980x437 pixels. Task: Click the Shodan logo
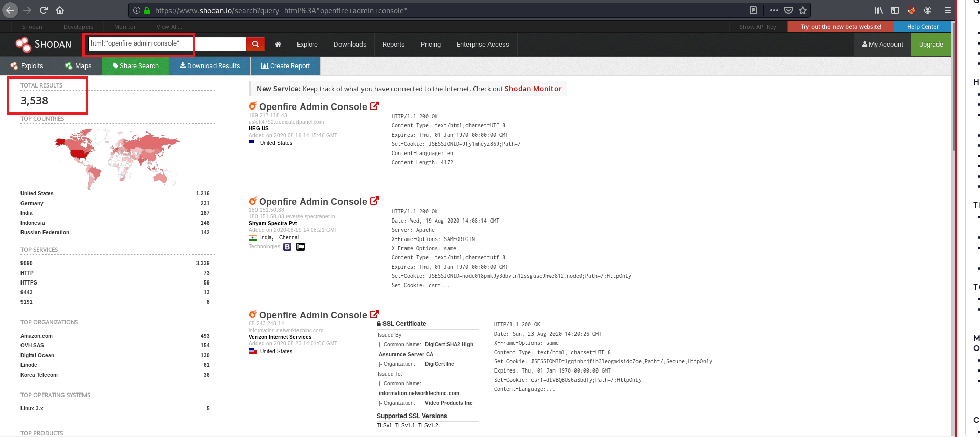44,45
